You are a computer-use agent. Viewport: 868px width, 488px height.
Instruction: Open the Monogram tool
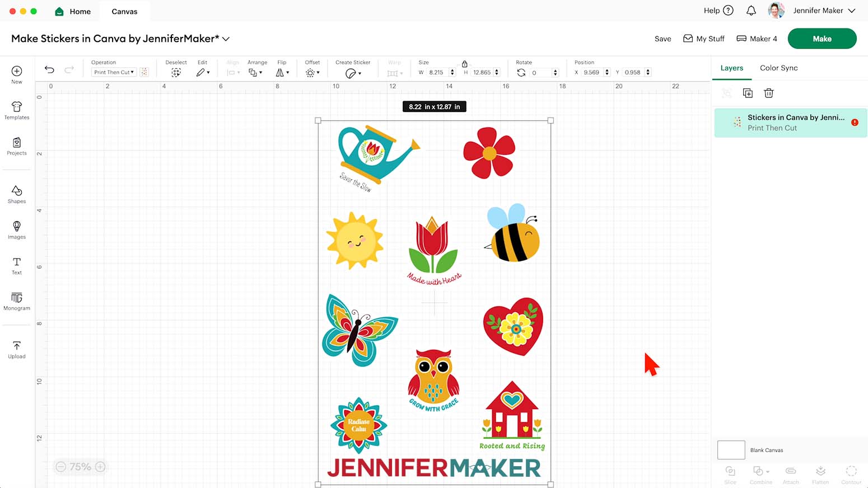pyautogui.click(x=17, y=301)
